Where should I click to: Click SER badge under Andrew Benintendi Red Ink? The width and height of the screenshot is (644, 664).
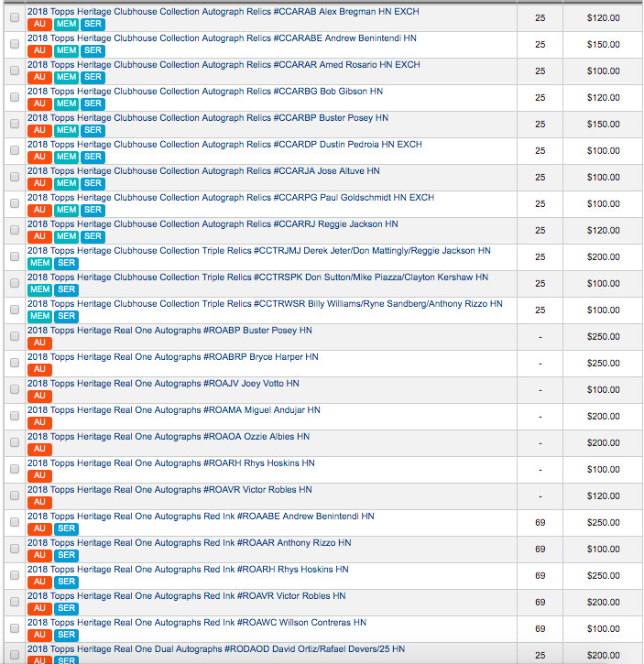(x=66, y=529)
